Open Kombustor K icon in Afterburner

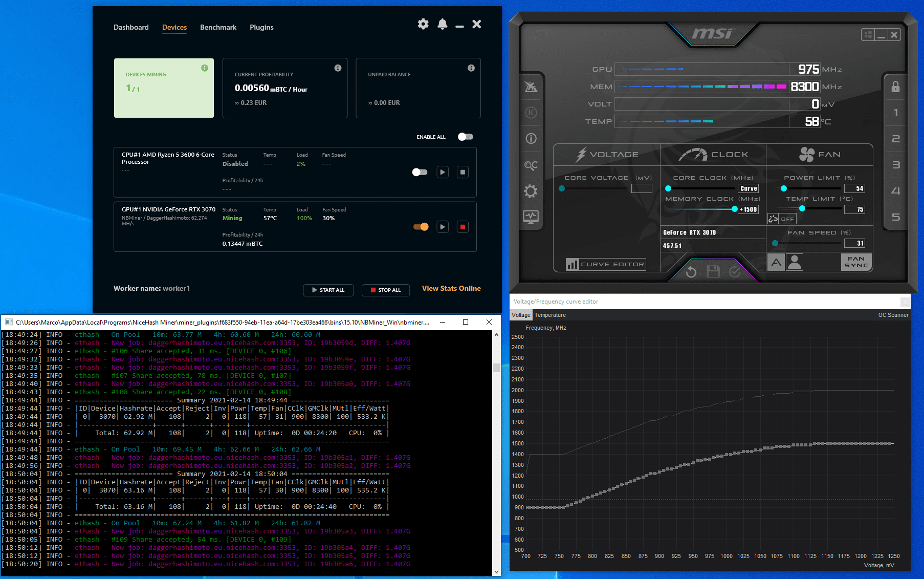pyautogui.click(x=531, y=113)
